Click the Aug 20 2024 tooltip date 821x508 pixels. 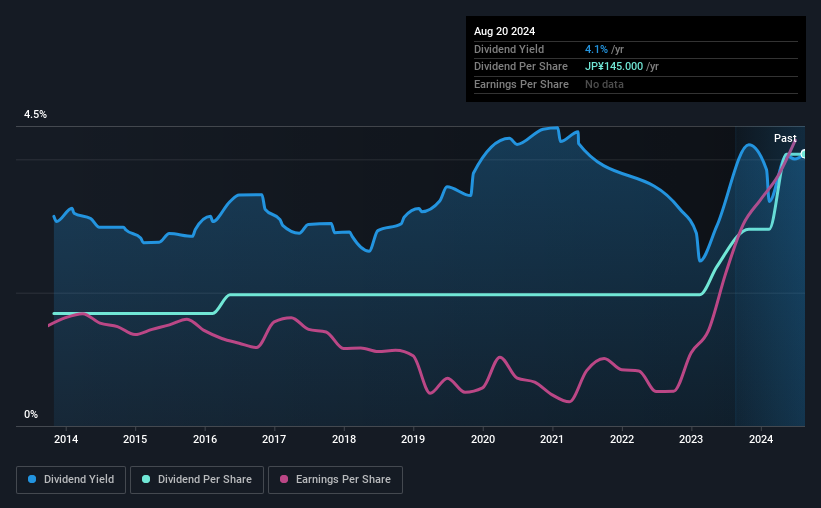pyautogui.click(x=504, y=31)
